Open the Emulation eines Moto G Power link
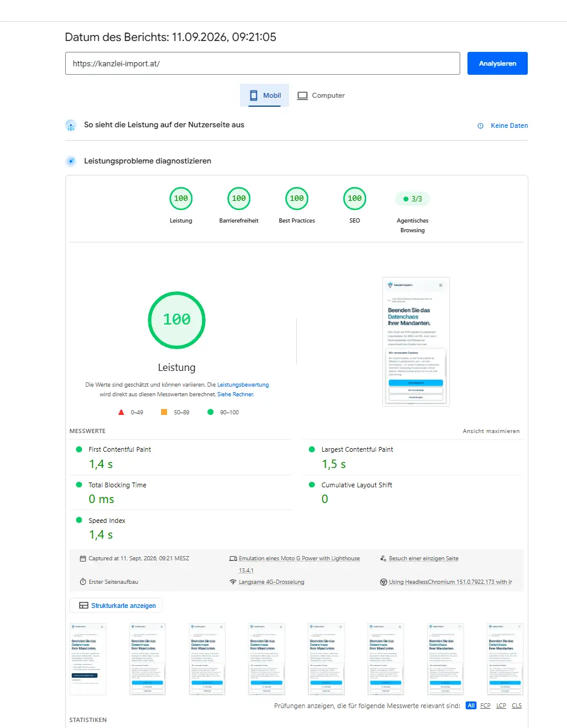 point(299,564)
